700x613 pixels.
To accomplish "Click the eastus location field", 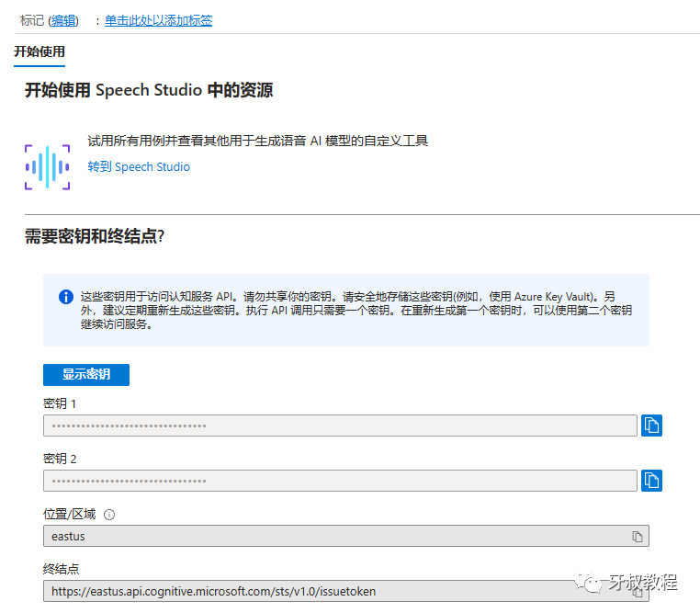I will 346,536.
